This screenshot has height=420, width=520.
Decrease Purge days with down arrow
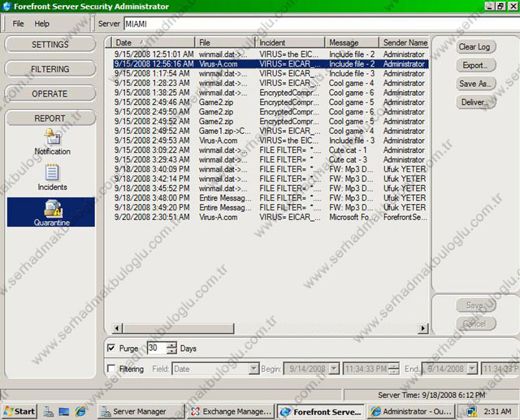[x=171, y=351]
